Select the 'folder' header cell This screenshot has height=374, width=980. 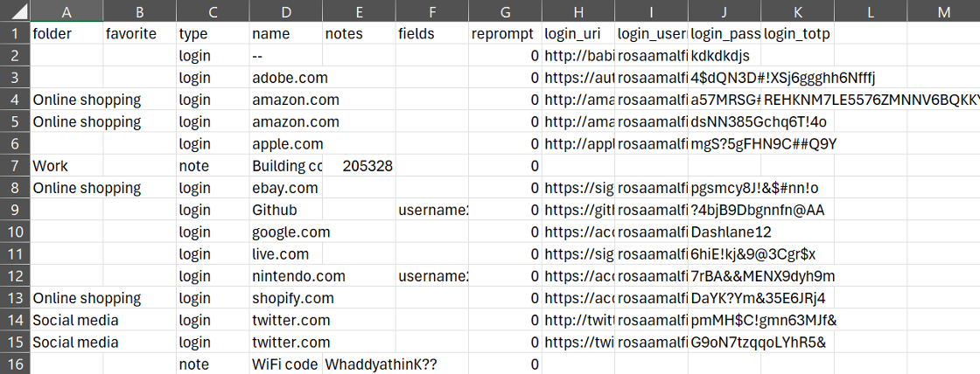66,34
